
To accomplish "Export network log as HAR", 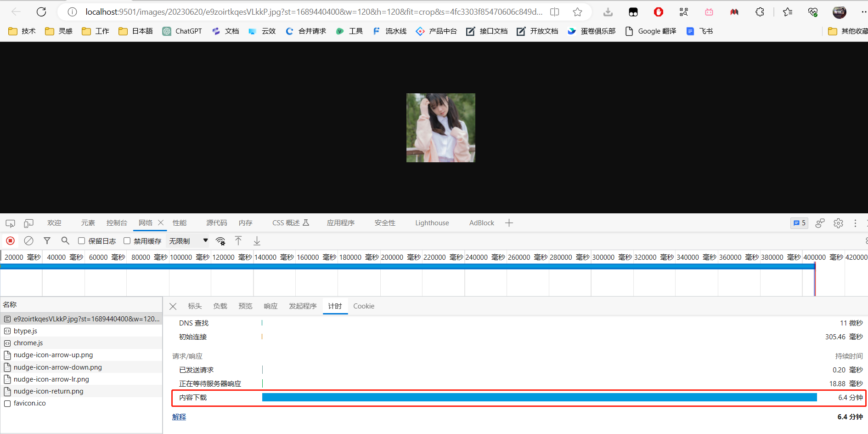I will click(256, 240).
